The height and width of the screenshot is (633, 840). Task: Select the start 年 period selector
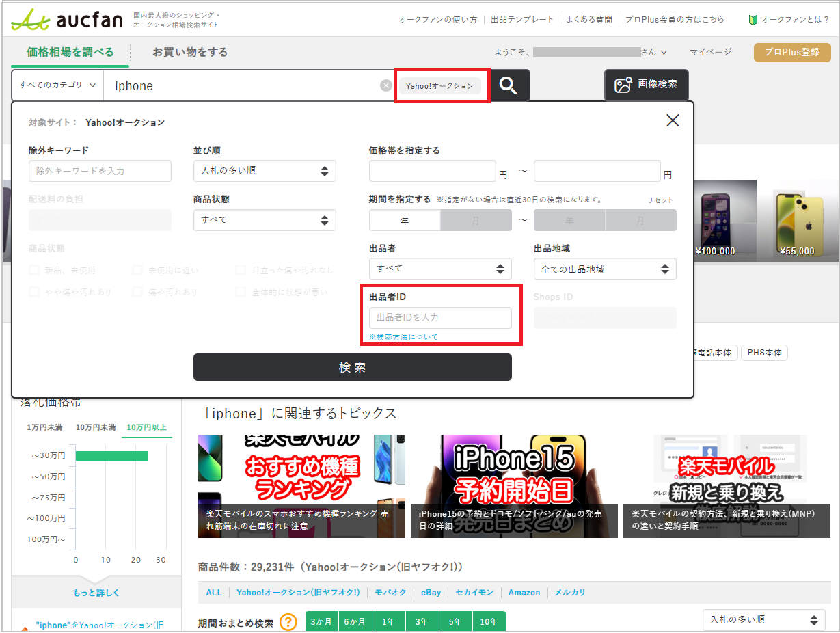click(405, 221)
